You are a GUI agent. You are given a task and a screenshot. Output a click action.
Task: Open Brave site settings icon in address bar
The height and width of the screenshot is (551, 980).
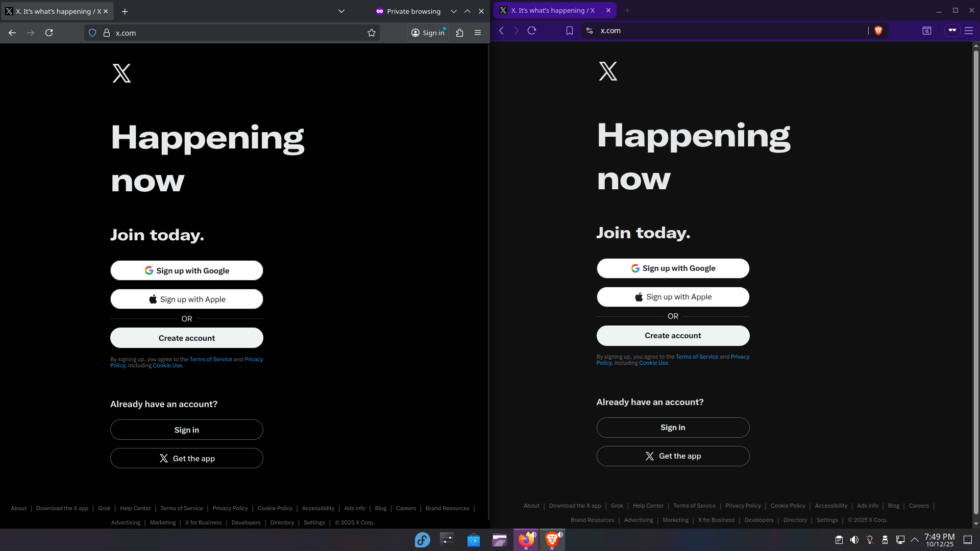[590, 31]
